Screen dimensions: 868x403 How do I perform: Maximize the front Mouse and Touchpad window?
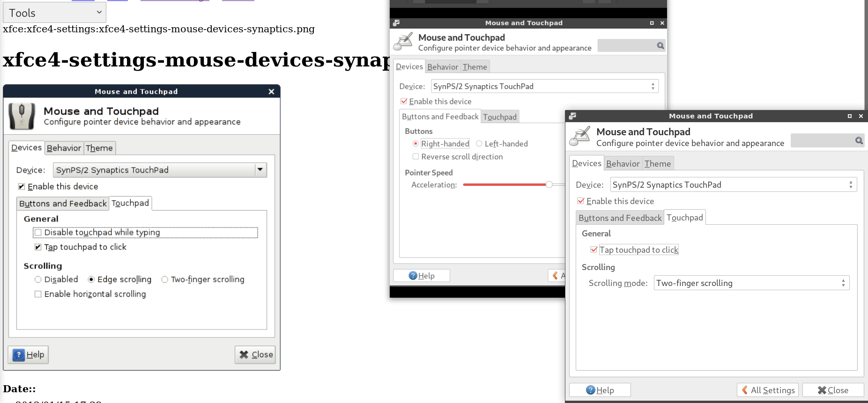(849, 116)
